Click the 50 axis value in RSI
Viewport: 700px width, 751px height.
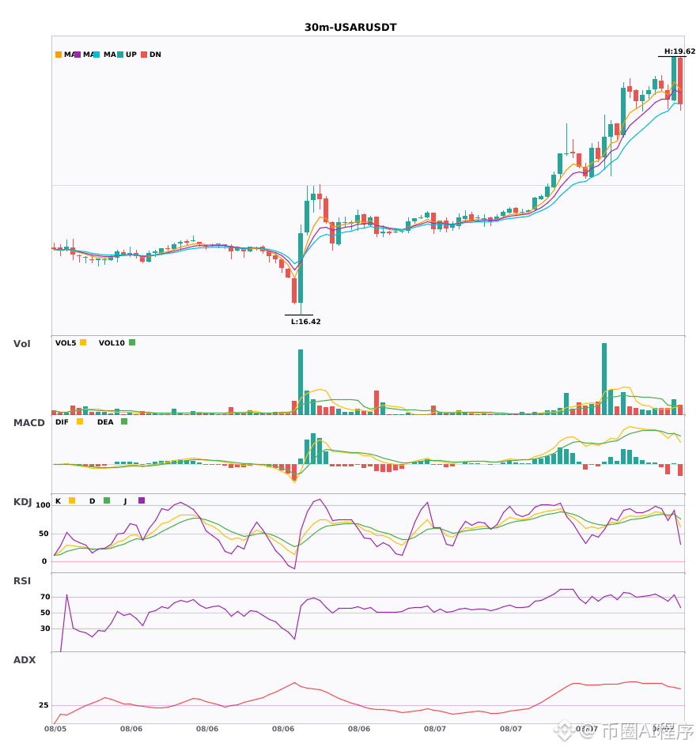pos(45,612)
